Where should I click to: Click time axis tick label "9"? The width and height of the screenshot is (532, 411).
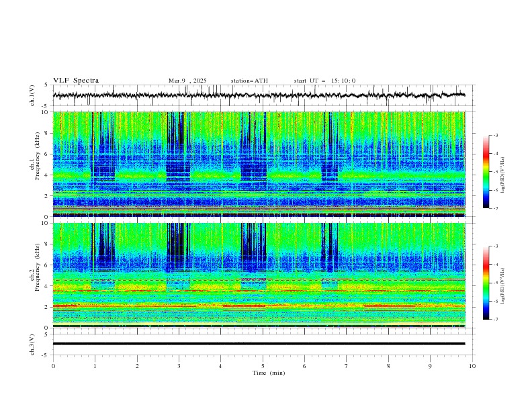430,366
